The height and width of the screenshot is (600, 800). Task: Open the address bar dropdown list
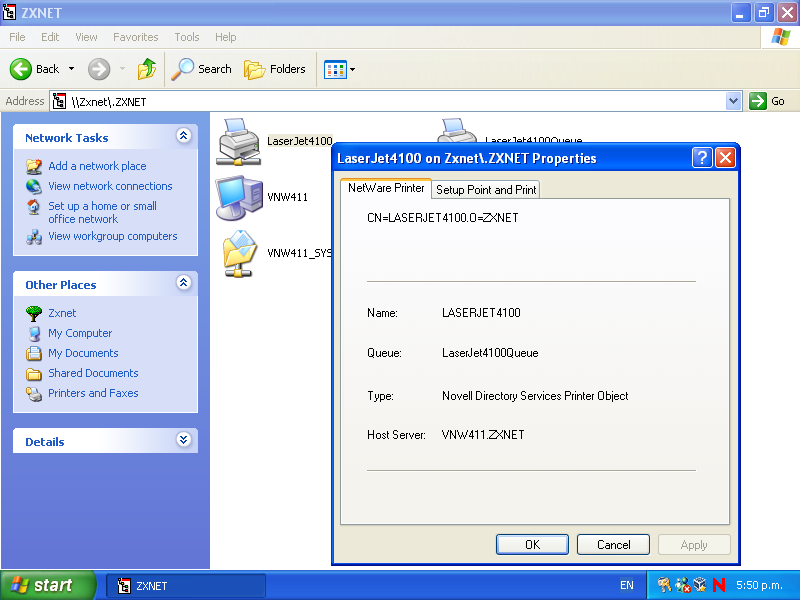tap(733, 101)
